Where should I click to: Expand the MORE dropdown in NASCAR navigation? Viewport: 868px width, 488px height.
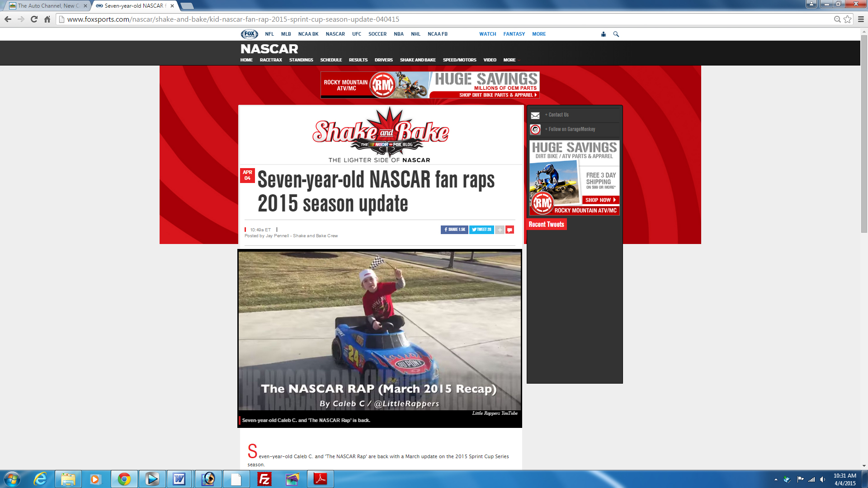pos(511,60)
